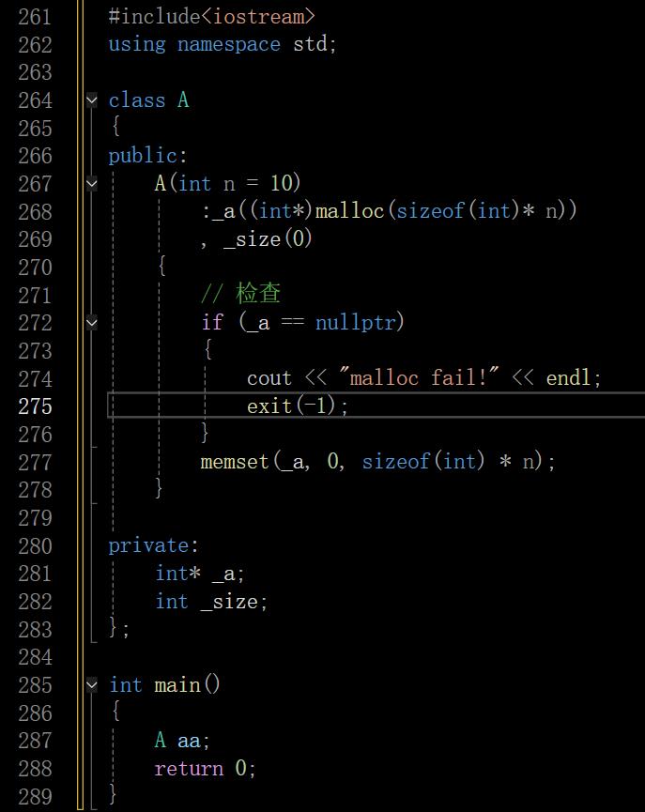Click the 'private:' access specifier

tap(153, 545)
